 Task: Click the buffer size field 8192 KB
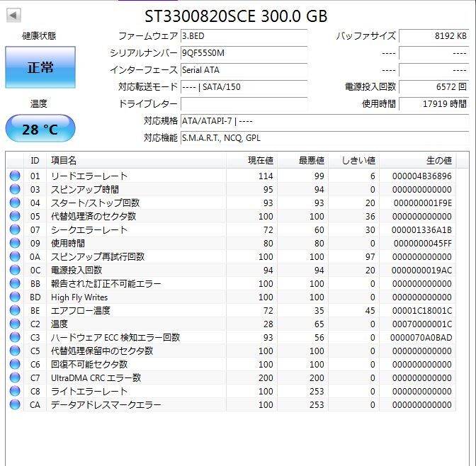[433, 36]
